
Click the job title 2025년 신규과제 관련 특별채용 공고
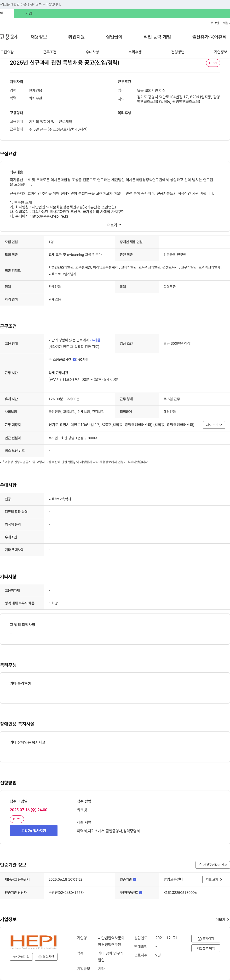(64, 63)
